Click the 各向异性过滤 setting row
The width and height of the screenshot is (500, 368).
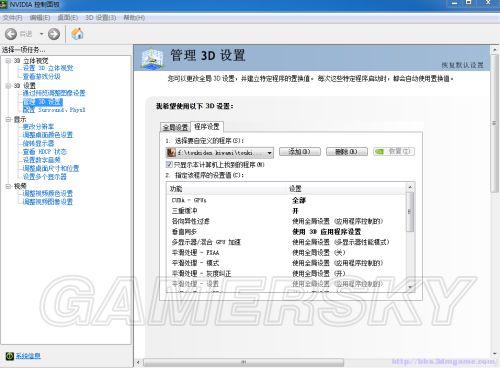[x=287, y=221]
